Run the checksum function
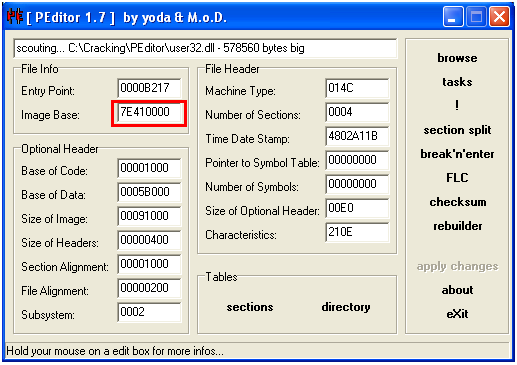Image resolution: width=517 pixels, height=365 pixels. click(x=457, y=202)
